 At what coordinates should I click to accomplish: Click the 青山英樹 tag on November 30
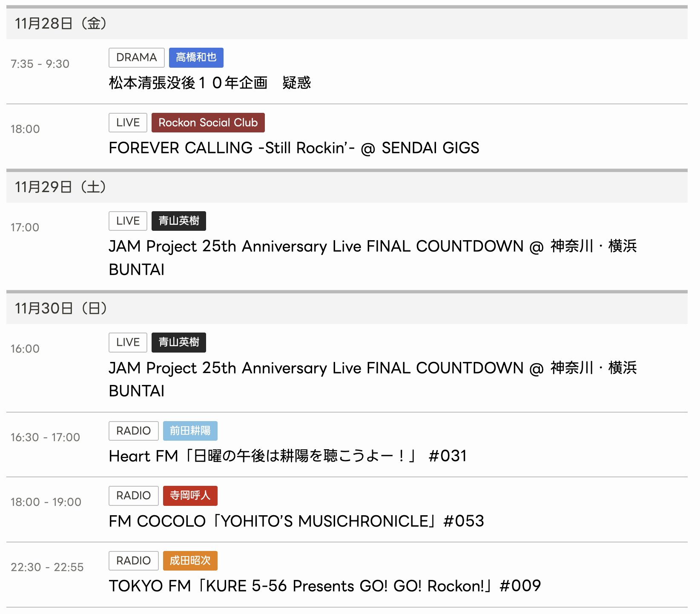point(178,342)
